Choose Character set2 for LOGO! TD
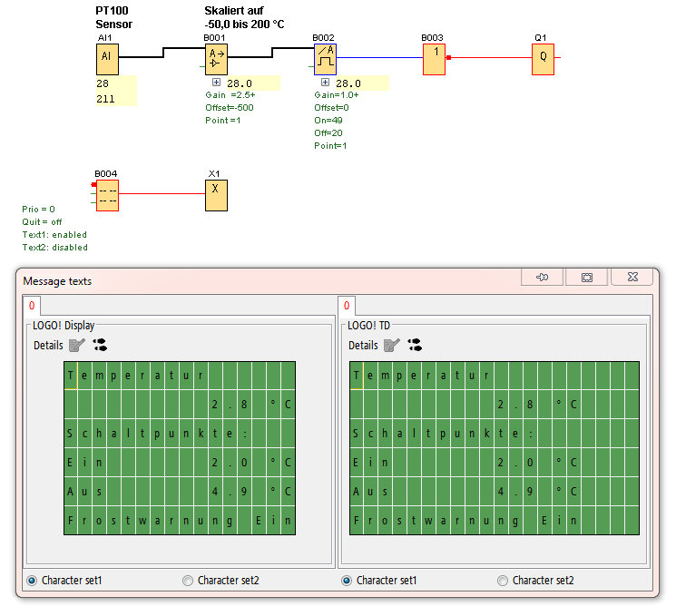The height and width of the screenshot is (616, 676). (x=503, y=581)
